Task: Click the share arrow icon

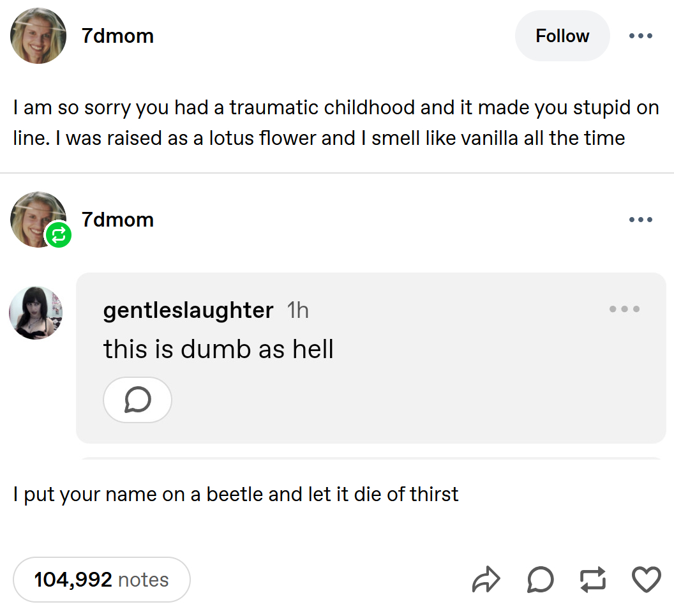Action: tap(488, 580)
